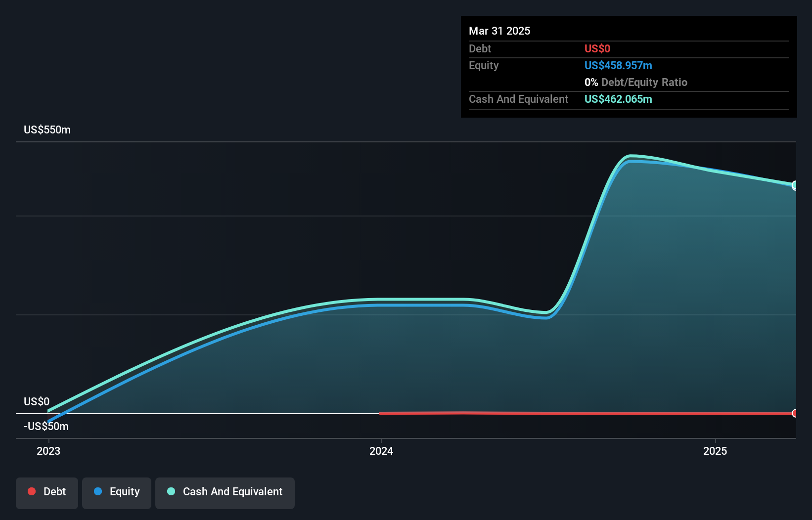Click the US$458.957m Equity value
This screenshot has width=812, height=520.
tap(618, 65)
